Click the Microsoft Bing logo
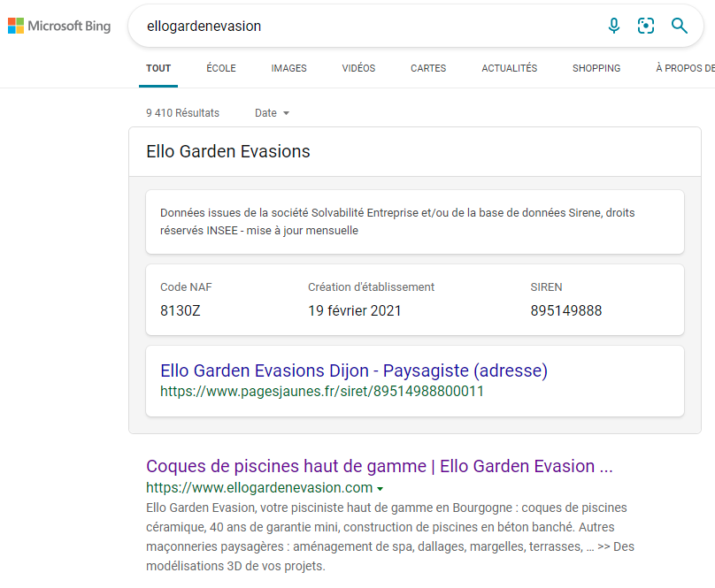Viewport: 715px width, 588px height. click(x=59, y=26)
